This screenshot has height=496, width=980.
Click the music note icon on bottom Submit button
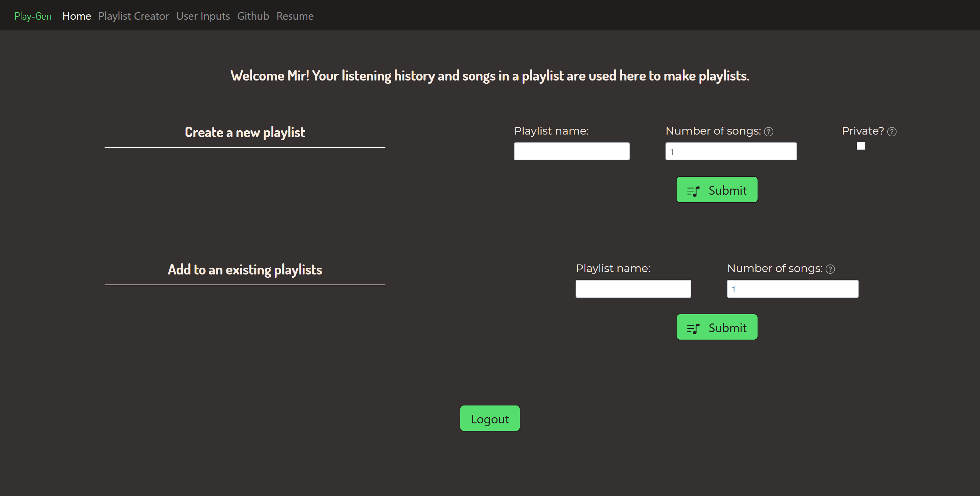(x=693, y=327)
